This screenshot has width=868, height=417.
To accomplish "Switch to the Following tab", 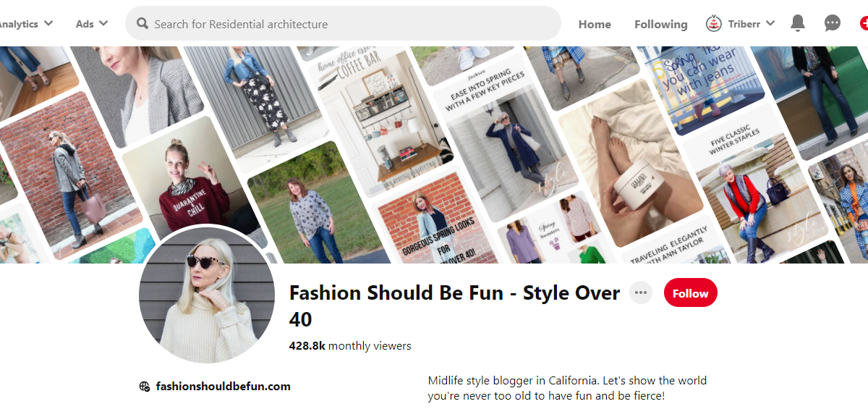I will point(660,24).
